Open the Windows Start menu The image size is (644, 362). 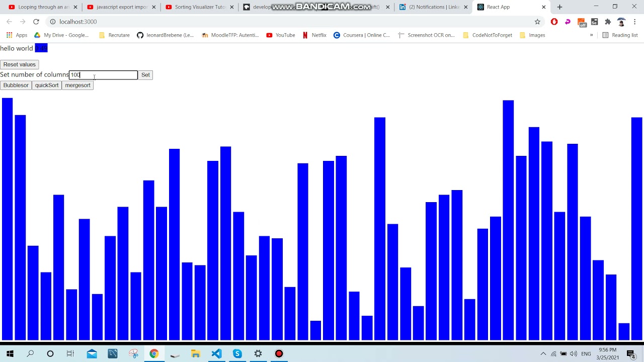point(10,354)
